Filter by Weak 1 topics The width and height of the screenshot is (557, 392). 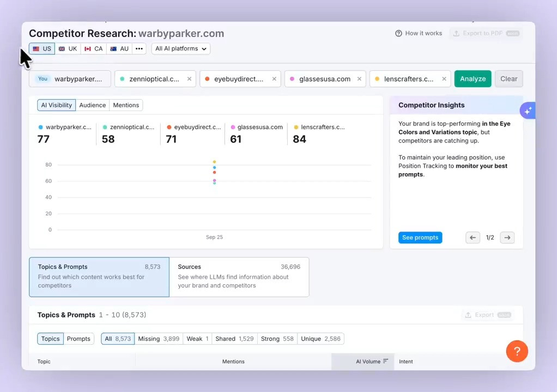pos(197,339)
